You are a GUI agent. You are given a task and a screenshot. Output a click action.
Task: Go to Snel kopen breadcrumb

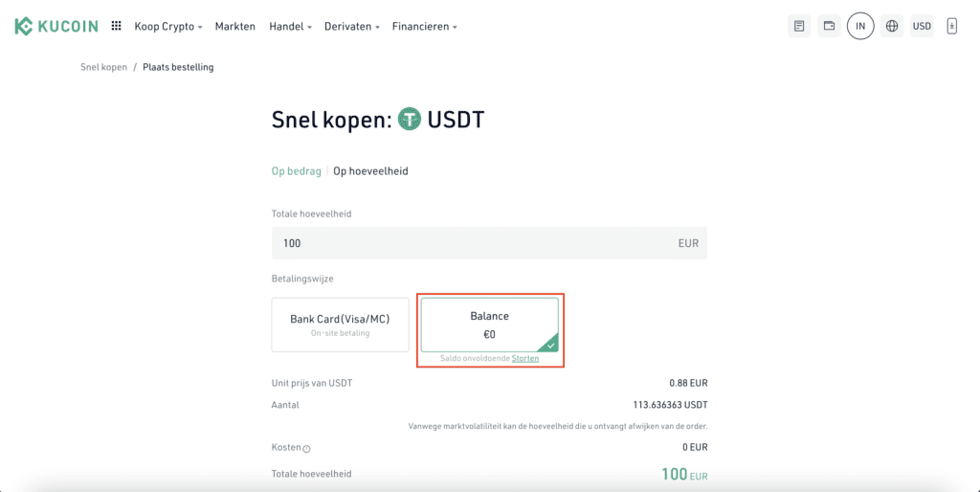(103, 67)
